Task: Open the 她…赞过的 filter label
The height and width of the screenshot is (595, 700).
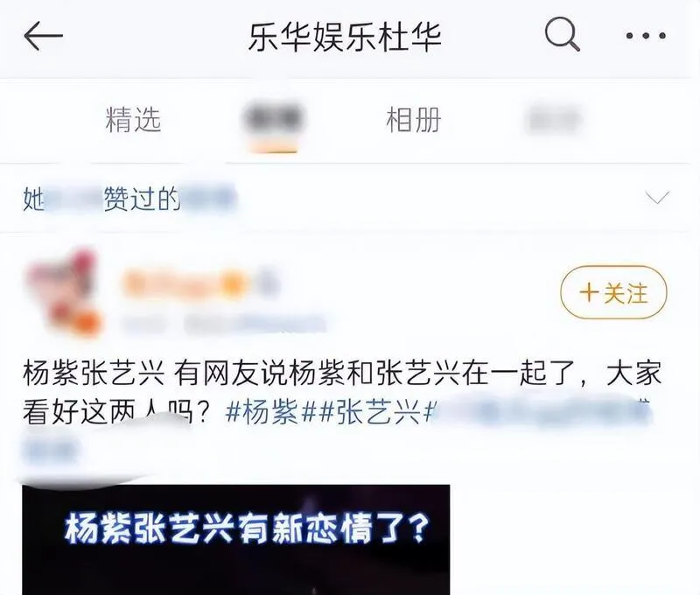Action: [x=129, y=199]
